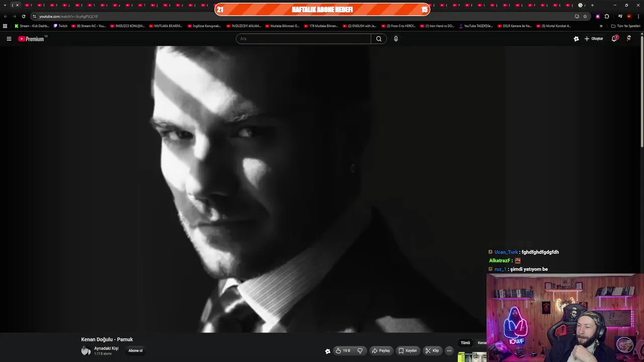Viewport: 644px width, 362px height.
Task: Open Tüm Yer İşaretleri folder
Action: pyautogui.click(x=625, y=26)
